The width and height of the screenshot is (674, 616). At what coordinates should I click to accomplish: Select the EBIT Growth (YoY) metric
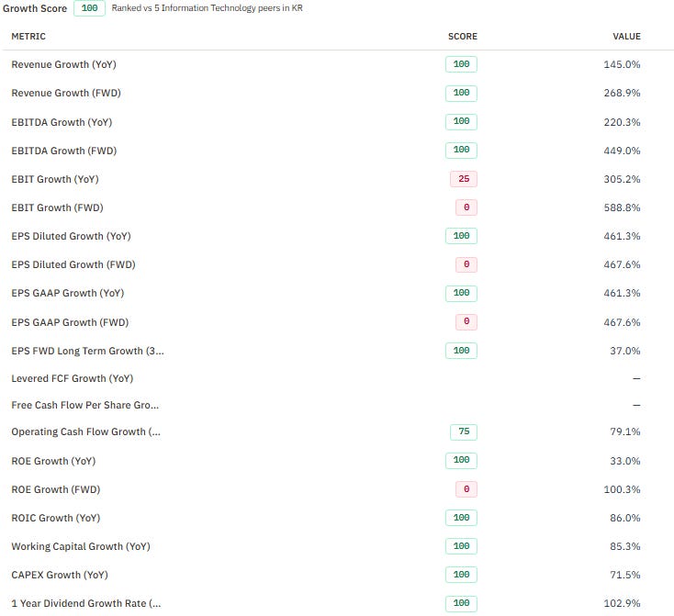55,179
